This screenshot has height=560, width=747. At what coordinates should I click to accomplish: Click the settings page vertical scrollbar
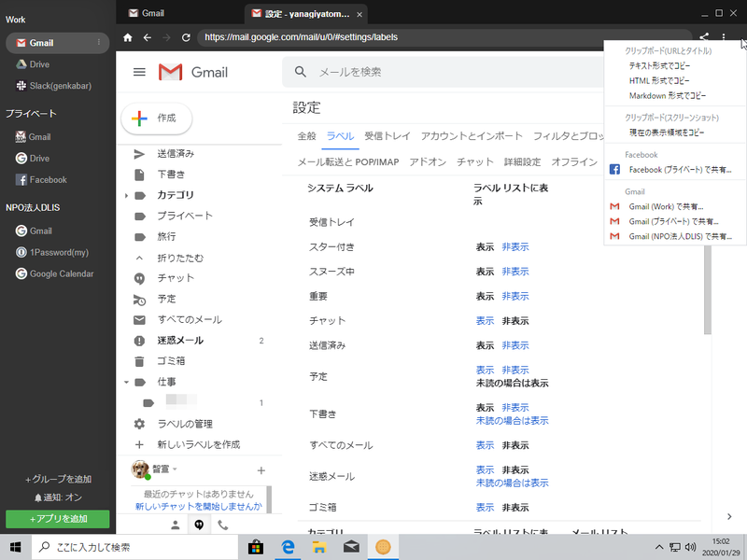coord(707,280)
